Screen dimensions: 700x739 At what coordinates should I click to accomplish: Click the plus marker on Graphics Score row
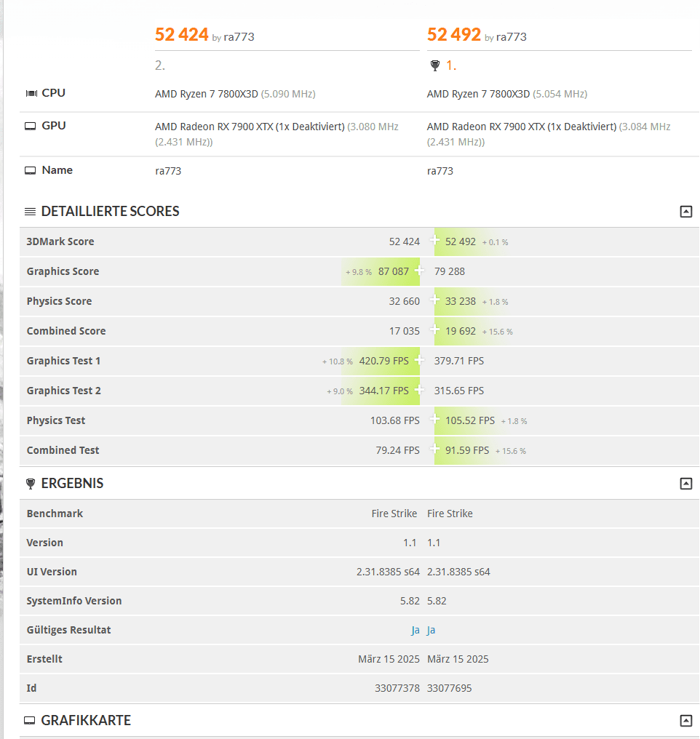point(419,271)
